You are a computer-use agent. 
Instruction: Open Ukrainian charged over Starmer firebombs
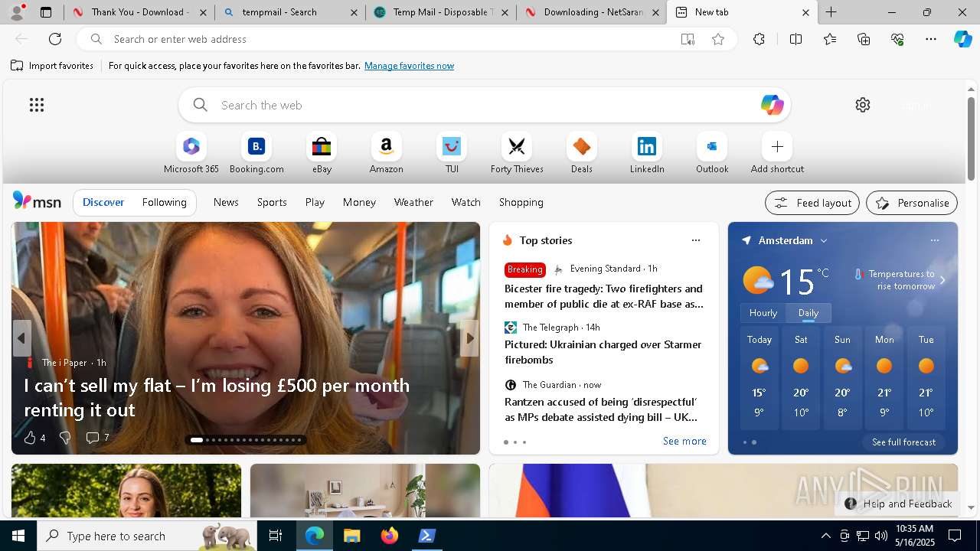click(x=603, y=352)
